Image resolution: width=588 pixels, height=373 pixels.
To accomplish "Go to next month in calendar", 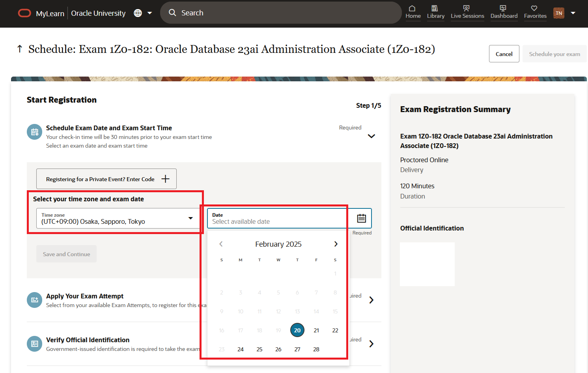I will coord(336,244).
